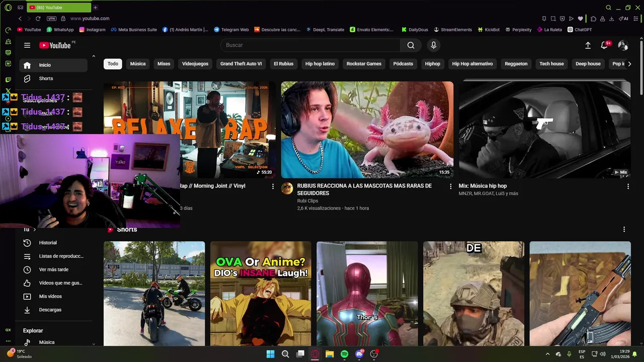The height and width of the screenshot is (362, 644).
Task: Open the taskbar clock showing 19:29
Action: 620,354
